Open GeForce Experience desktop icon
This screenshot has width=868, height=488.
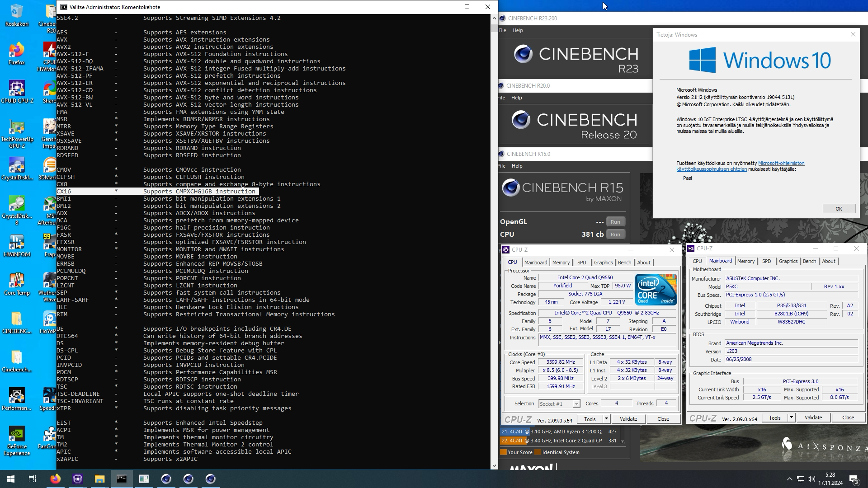[x=17, y=441]
